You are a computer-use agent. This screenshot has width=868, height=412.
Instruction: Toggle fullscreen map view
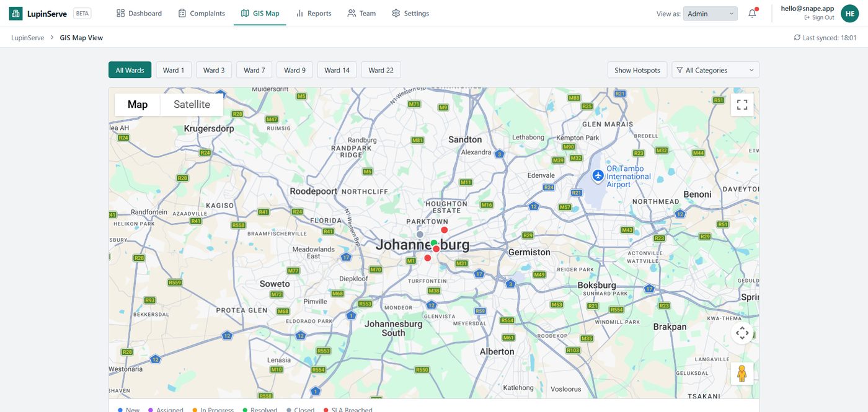tap(742, 105)
